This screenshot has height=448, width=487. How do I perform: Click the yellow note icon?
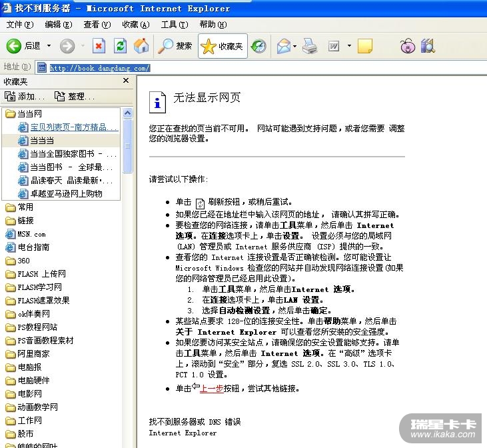point(365,46)
